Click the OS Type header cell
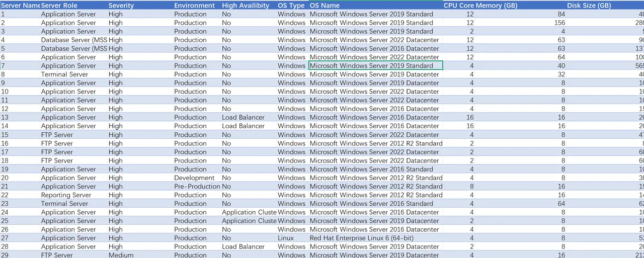The width and height of the screenshot is (644, 258). point(292,6)
